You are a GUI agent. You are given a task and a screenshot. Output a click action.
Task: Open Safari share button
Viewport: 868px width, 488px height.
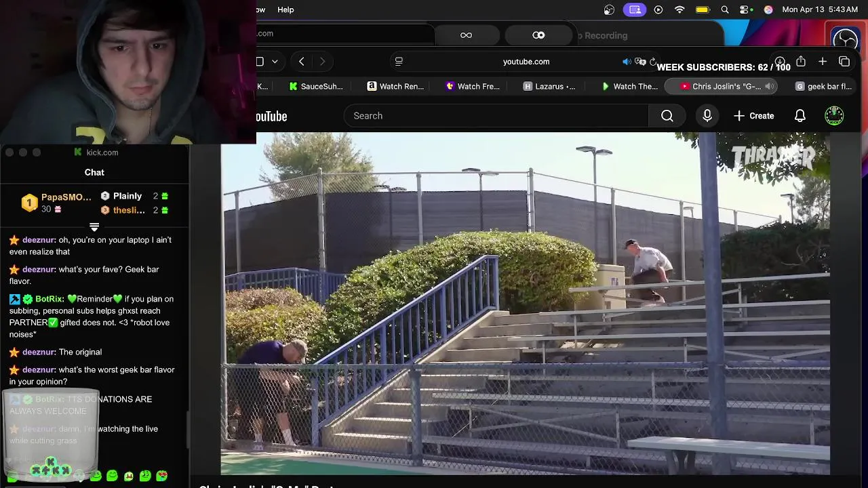tap(801, 62)
